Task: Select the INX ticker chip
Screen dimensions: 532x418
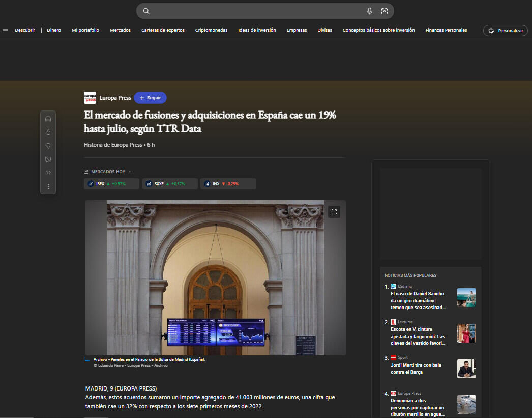Action: point(228,184)
